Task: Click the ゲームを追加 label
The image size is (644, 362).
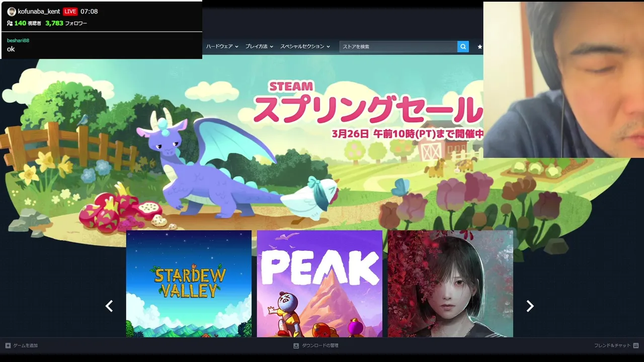Action: [x=25, y=345]
